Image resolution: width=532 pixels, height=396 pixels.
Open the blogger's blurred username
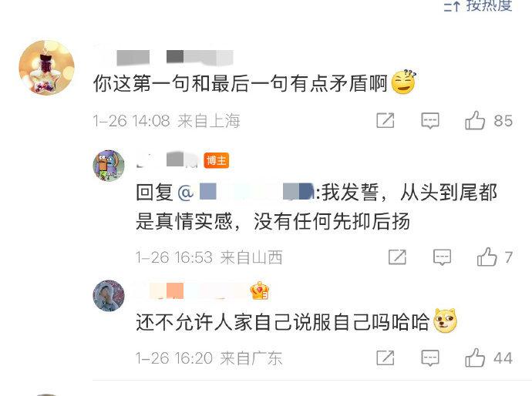tap(167, 160)
